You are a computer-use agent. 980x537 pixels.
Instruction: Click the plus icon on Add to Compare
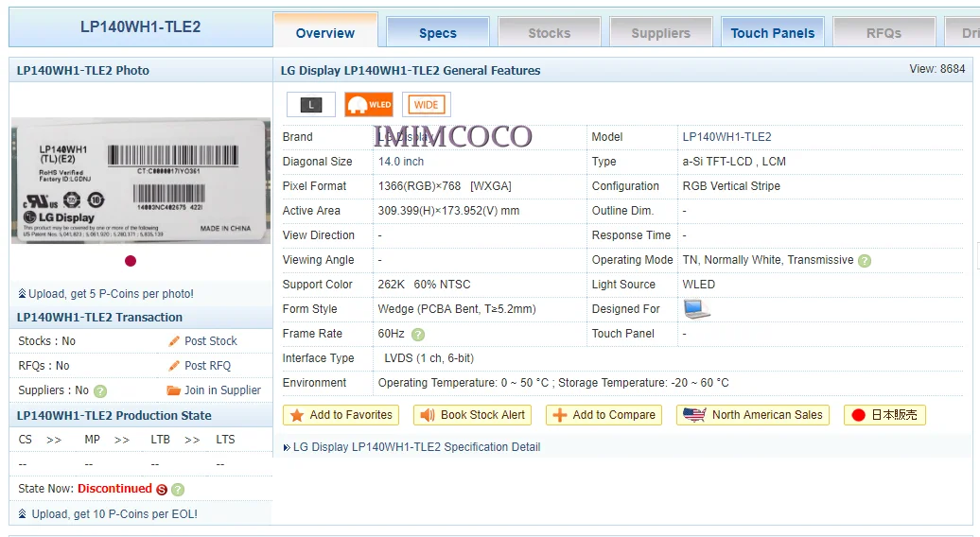[560, 415]
